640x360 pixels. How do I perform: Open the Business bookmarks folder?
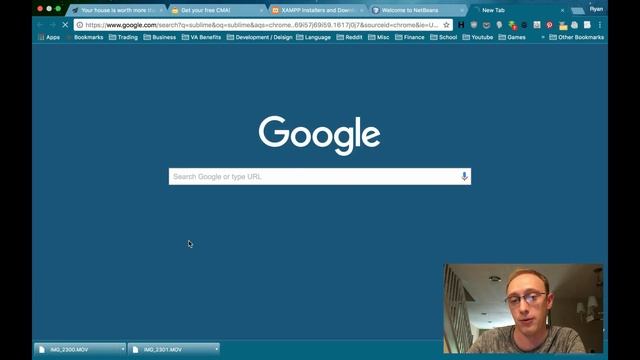click(160, 37)
